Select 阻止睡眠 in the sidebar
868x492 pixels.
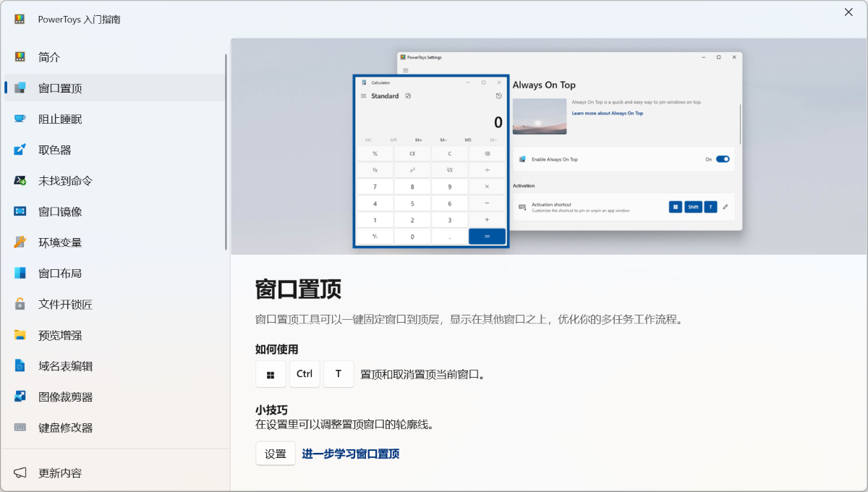tap(115, 119)
